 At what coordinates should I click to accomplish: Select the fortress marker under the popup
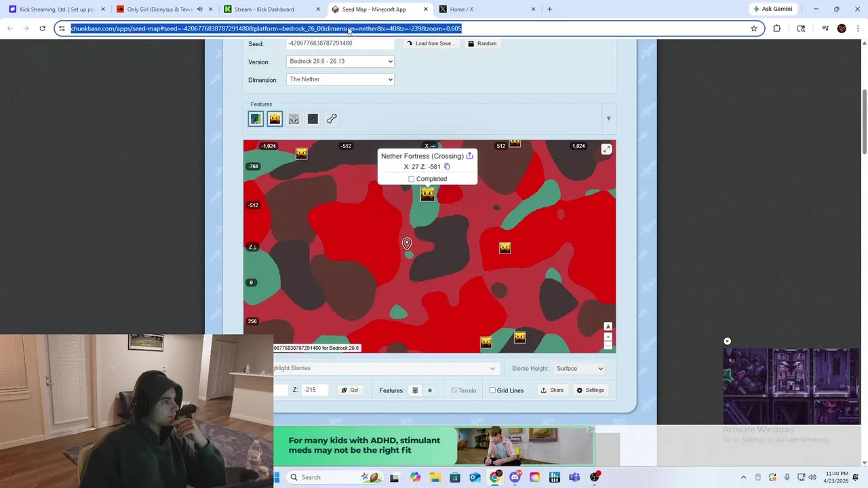pyautogui.click(x=427, y=195)
